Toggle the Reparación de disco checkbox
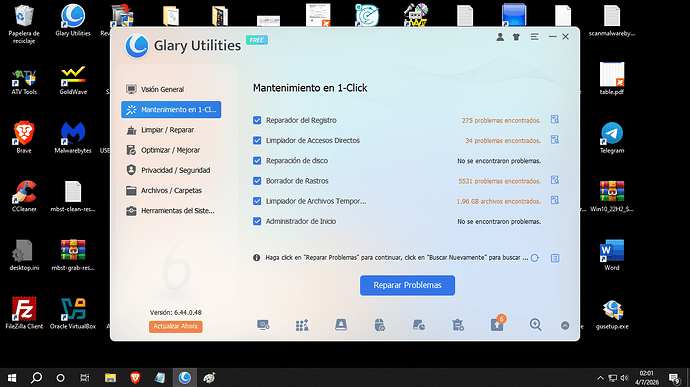Viewport: 690px width, 387px height. point(257,161)
